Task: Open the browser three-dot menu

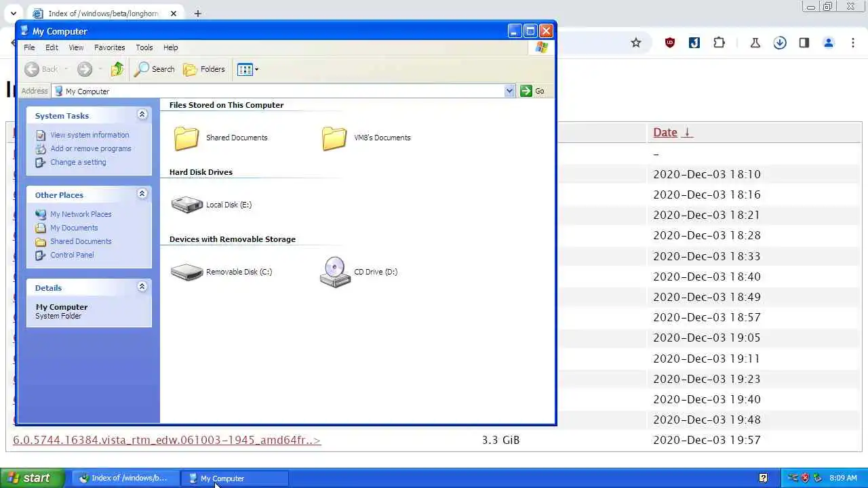Action: click(x=853, y=43)
